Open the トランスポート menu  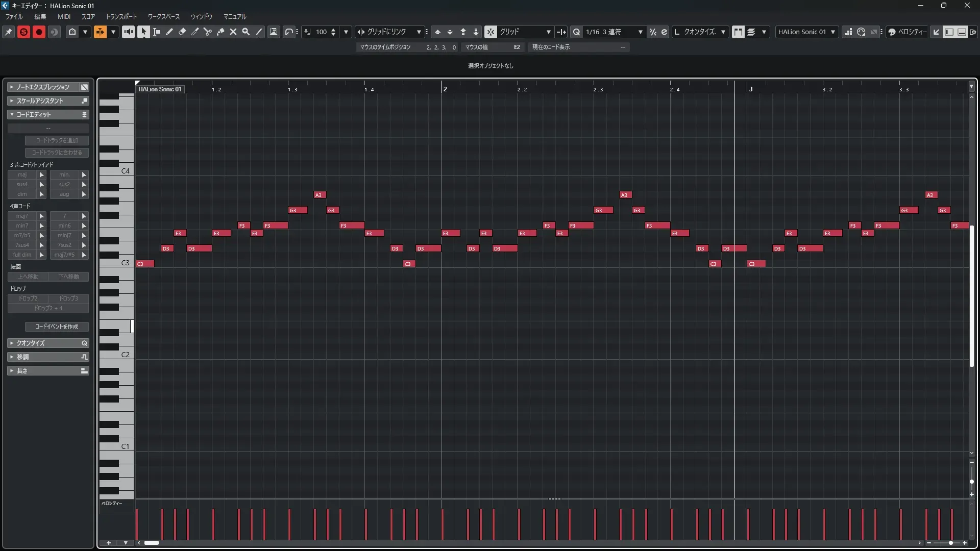(x=121, y=16)
